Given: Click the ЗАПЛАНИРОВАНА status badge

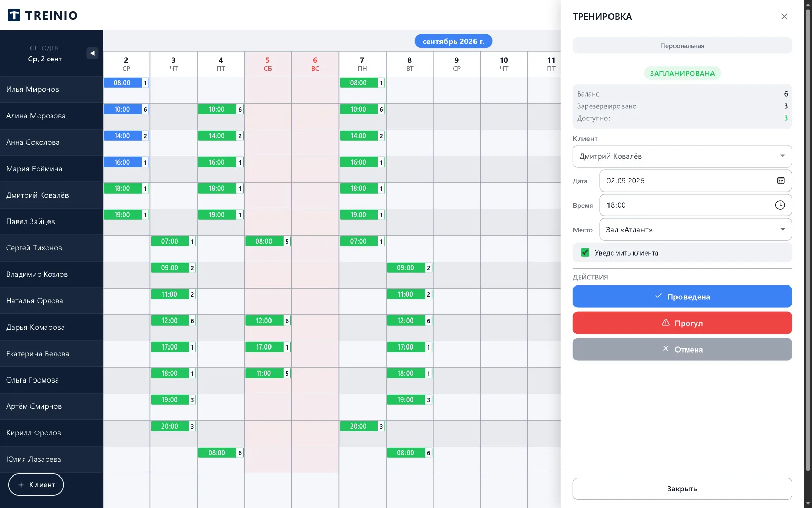Looking at the screenshot, I should pos(682,73).
